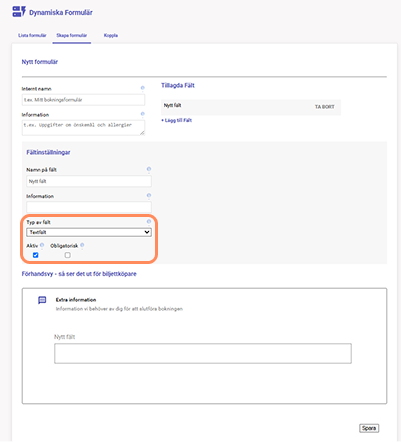
Task: Click the Extra information chat icon
Action: (42, 300)
